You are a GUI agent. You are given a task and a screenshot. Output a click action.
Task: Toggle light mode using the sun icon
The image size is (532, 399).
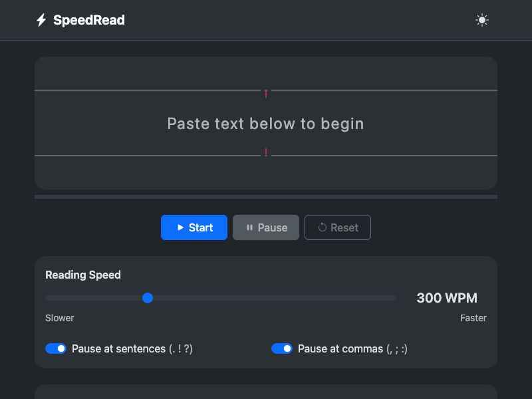coord(481,20)
